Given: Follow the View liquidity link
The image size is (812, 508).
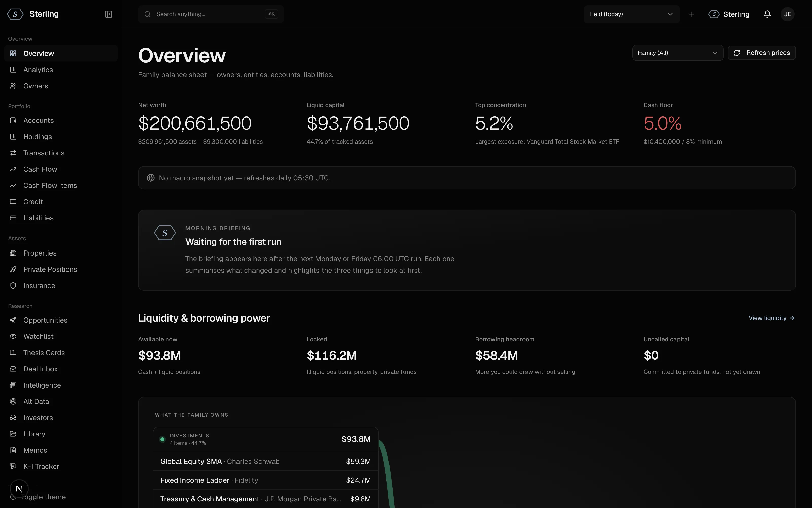Looking at the screenshot, I should point(771,318).
